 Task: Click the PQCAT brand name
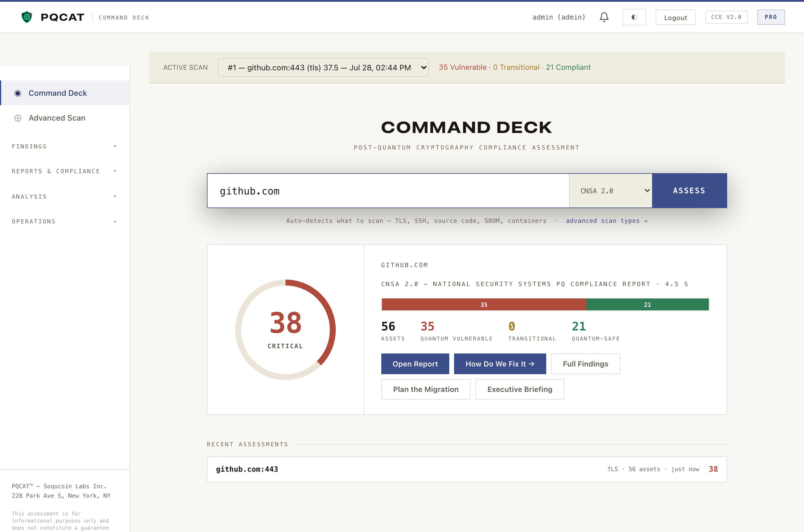tap(62, 17)
